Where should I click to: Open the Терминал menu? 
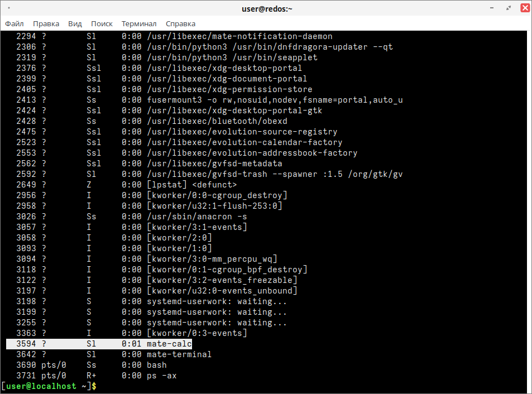(x=139, y=23)
